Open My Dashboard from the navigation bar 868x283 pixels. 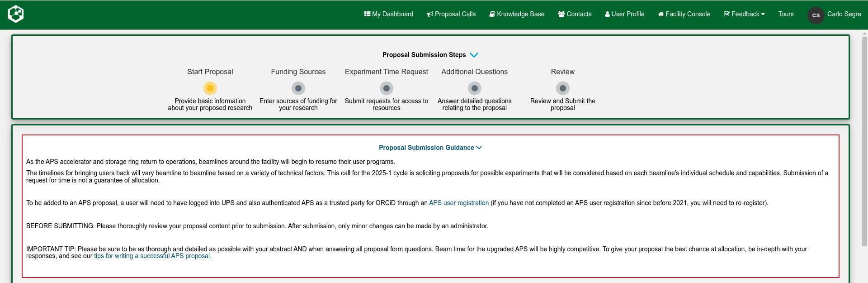(x=388, y=14)
